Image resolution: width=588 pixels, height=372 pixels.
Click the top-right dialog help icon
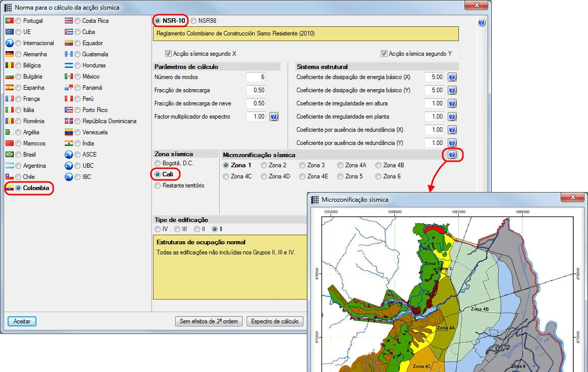click(x=482, y=22)
